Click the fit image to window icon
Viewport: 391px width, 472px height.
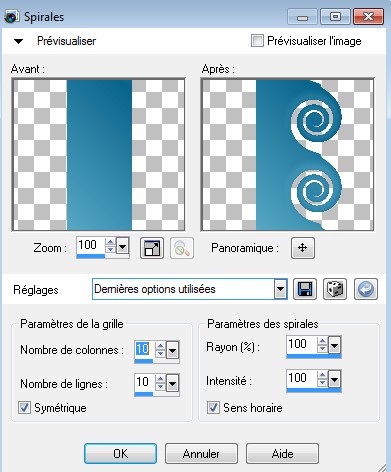point(152,248)
